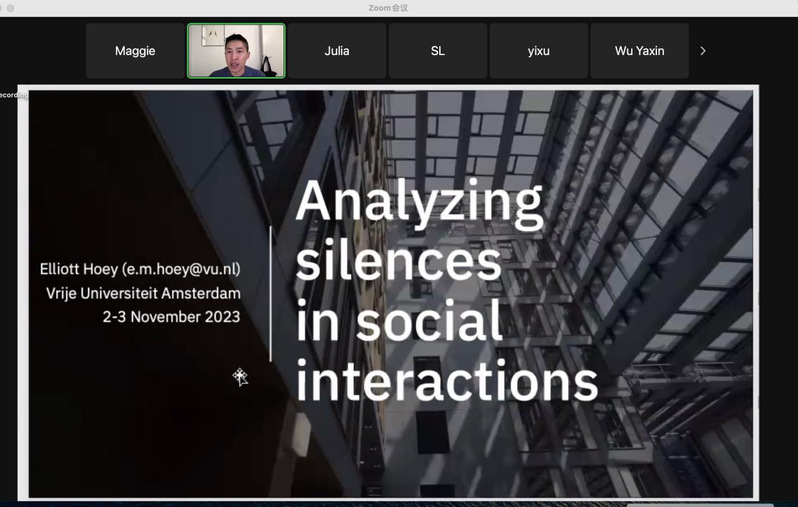Click the word silences in slide title
Viewport: 798px width, 507px height.
coord(398,262)
